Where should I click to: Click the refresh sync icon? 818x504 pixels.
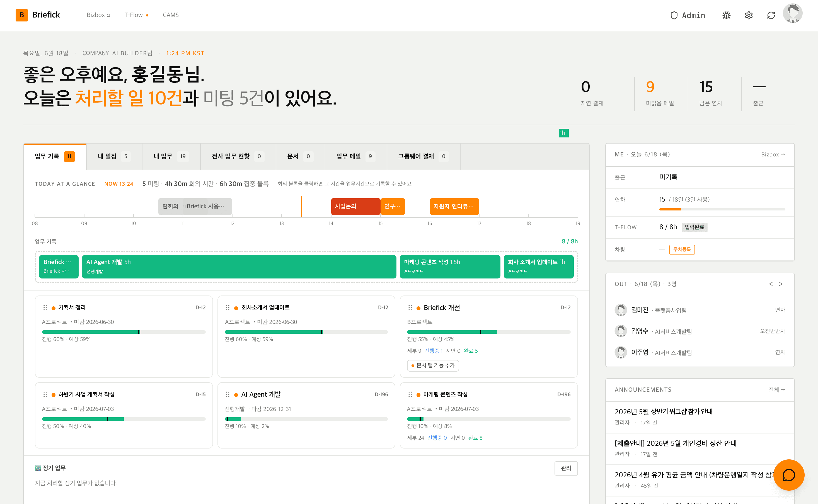coord(771,15)
